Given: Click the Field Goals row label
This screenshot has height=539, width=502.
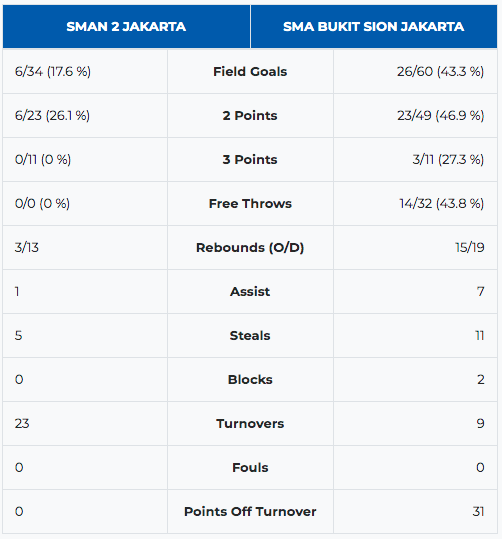Looking at the screenshot, I should [x=250, y=72].
